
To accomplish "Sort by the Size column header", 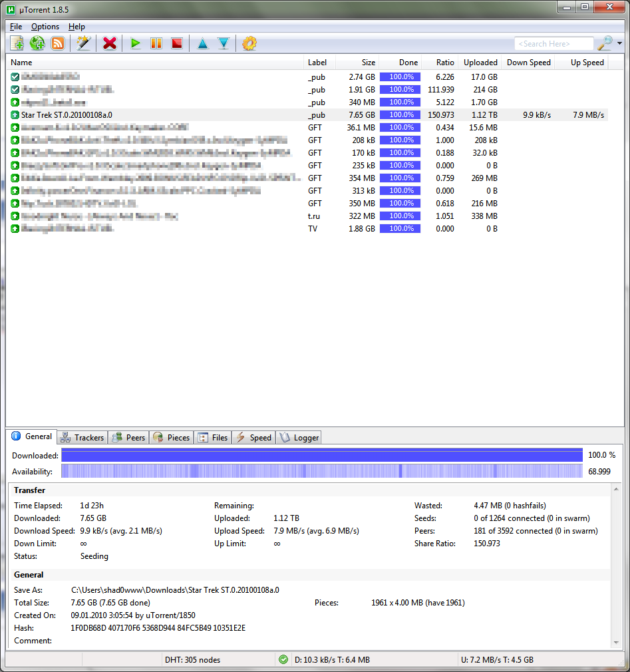I will coord(357,63).
